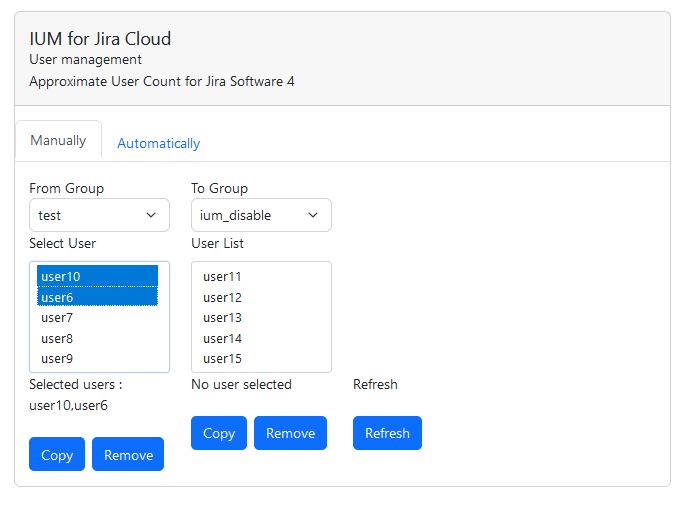Viewport: 685px width, 505px height.
Task: Pick user8 in the Select User list
Action: (x=97, y=338)
